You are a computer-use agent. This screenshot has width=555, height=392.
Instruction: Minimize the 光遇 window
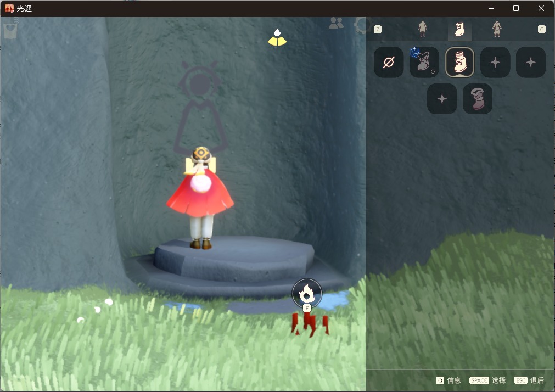click(491, 8)
